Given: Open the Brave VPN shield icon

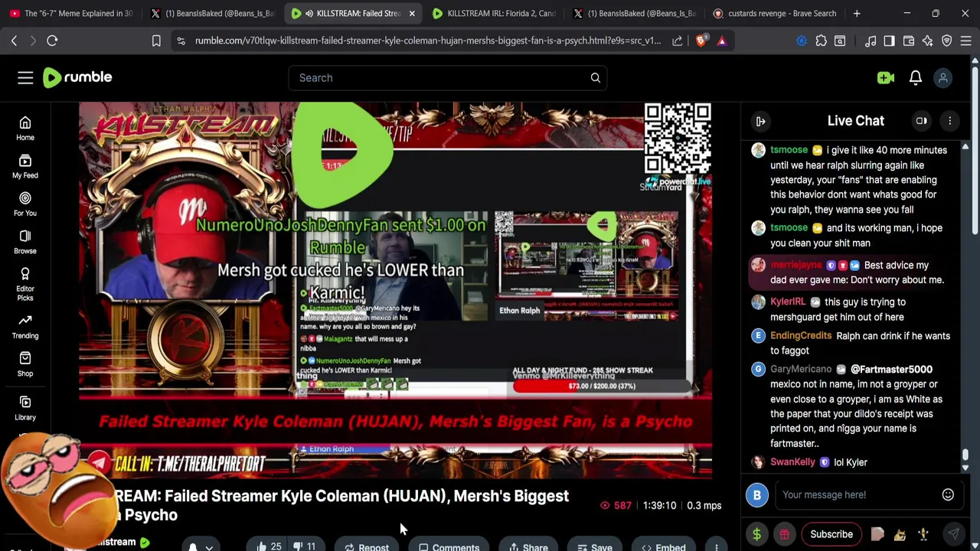Looking at the screenshot, I should pos(947,41).
